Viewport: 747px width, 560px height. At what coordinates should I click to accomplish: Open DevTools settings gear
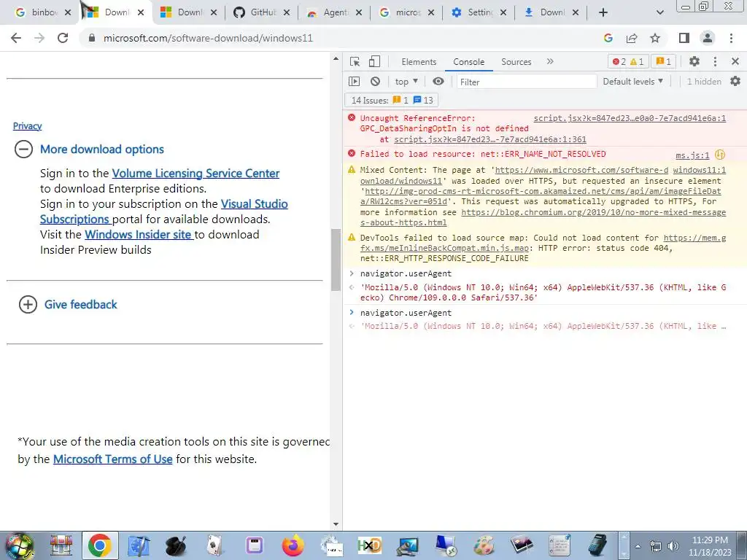coord(694,61)
